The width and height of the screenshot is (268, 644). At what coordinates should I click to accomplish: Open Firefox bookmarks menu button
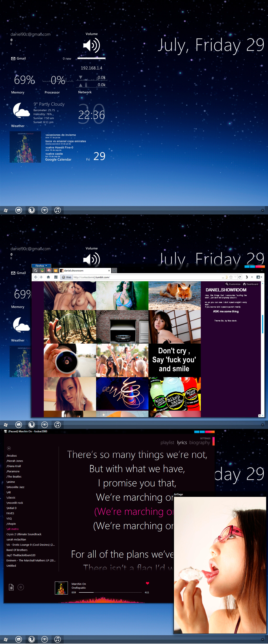point(259,277)
